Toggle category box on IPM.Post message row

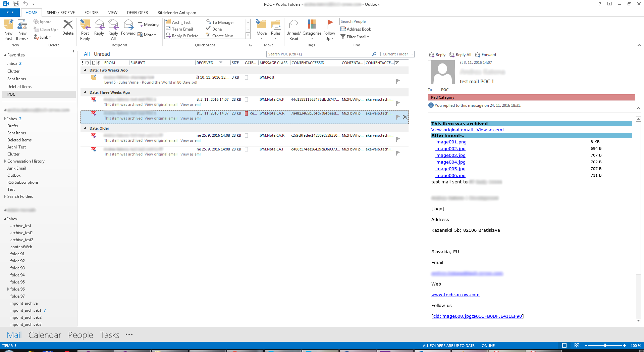pyautogui.click(x=247, y=78)
